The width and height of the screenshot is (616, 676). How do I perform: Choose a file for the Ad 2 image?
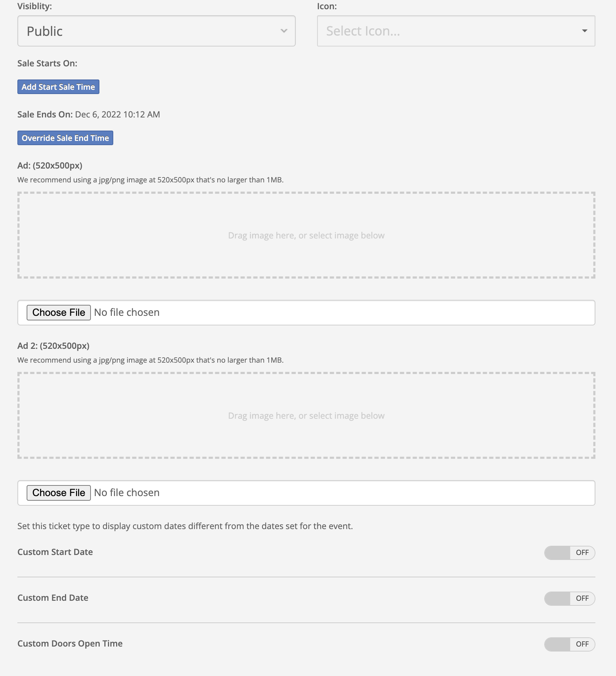coord(59,493)
